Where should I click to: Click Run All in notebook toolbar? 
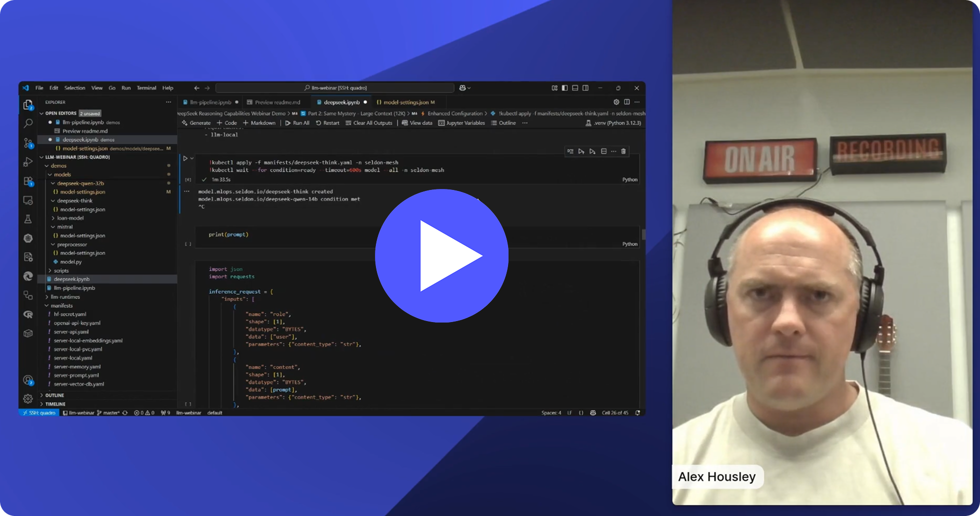297,123
